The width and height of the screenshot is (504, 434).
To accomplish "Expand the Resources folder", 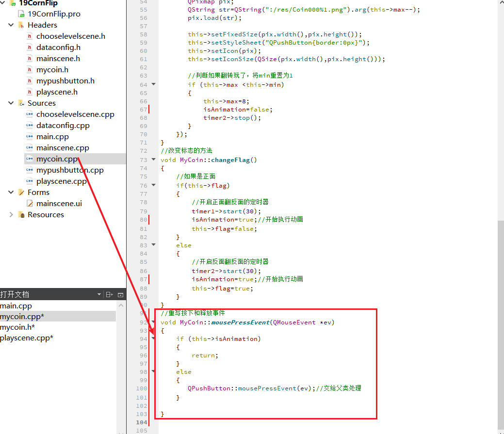I will pos(11,214).
